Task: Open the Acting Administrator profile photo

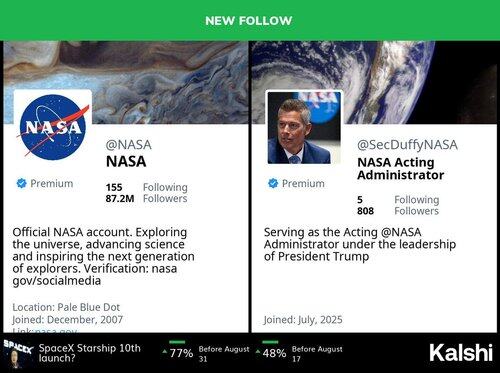Action: tap(304, 128)
